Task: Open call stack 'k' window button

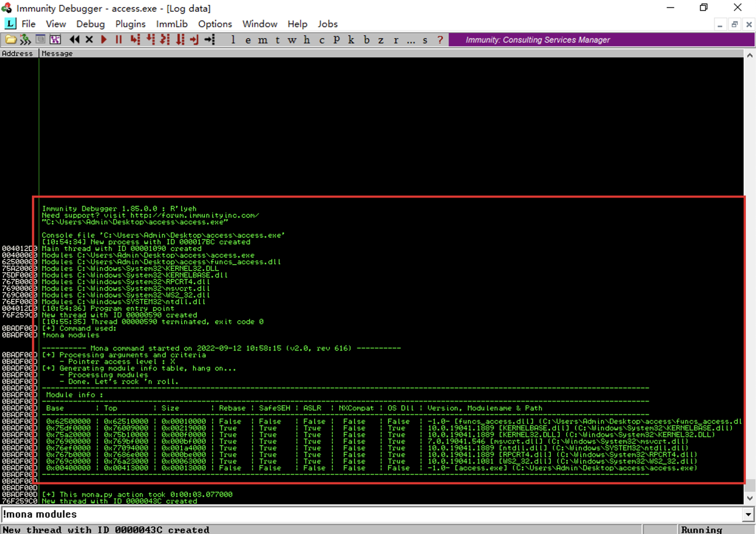Action: pos(351,40)
